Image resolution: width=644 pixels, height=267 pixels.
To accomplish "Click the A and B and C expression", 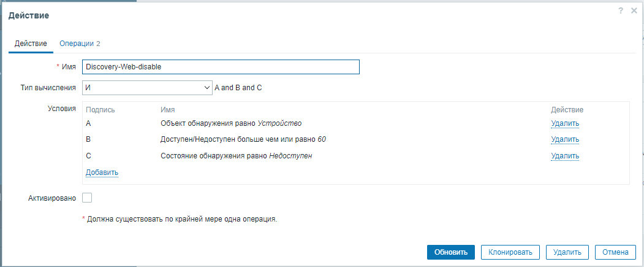I will [x=238, y=88].
